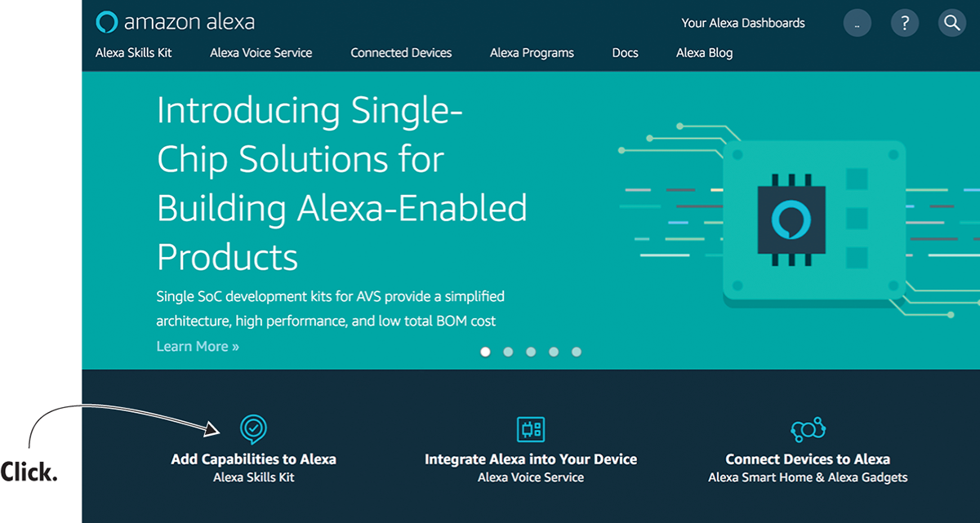Select the first carousel slide dot
The width and height of the screenshot is (980, 523).
[x=486, y=352]
